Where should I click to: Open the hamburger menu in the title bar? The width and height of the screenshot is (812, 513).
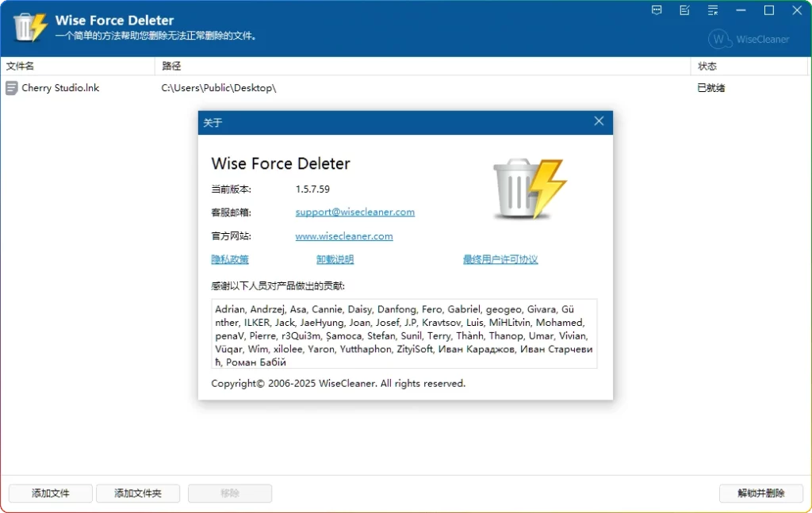pyautogui.click(x=713, y=10)
